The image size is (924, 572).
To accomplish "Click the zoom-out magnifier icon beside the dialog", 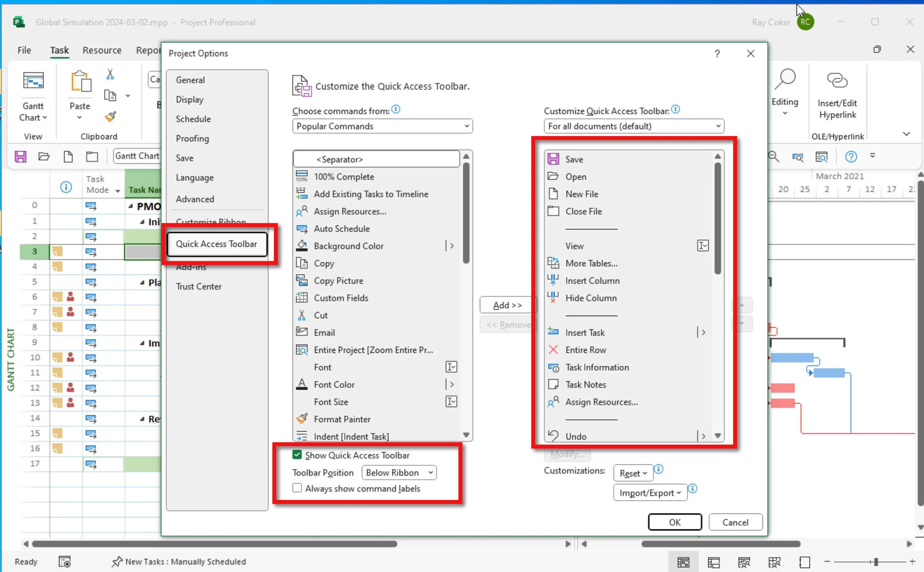I will point(774,157).
